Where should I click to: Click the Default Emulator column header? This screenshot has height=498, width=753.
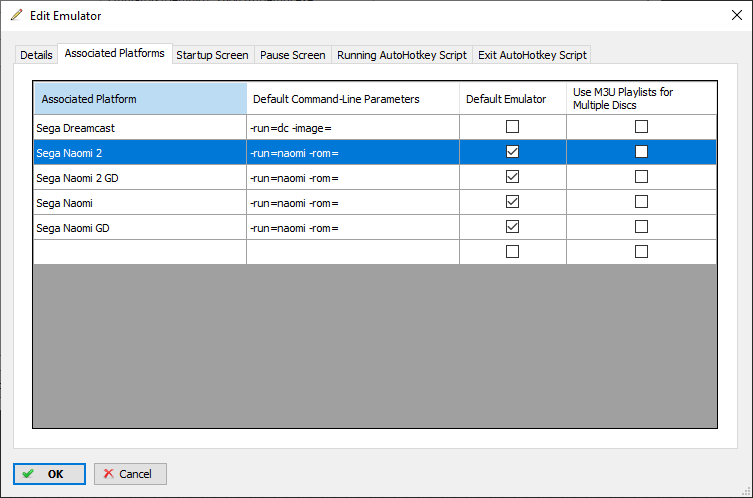click(513, 99)
